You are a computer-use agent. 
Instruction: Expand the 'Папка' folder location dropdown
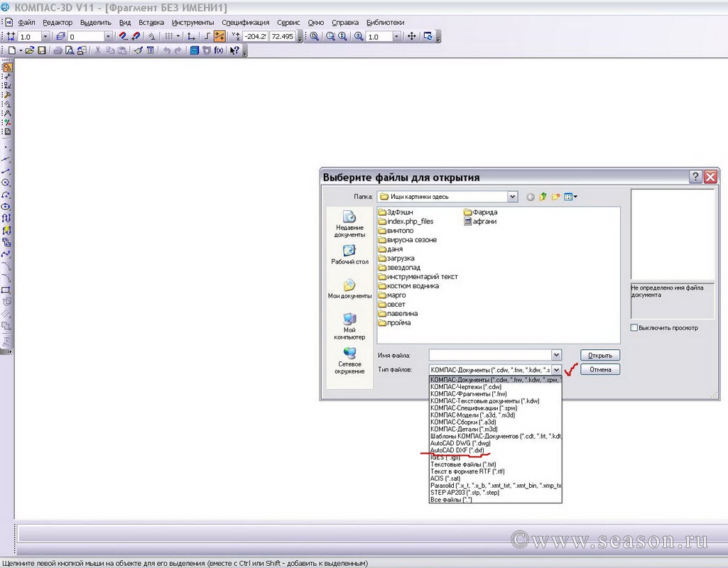512,197
